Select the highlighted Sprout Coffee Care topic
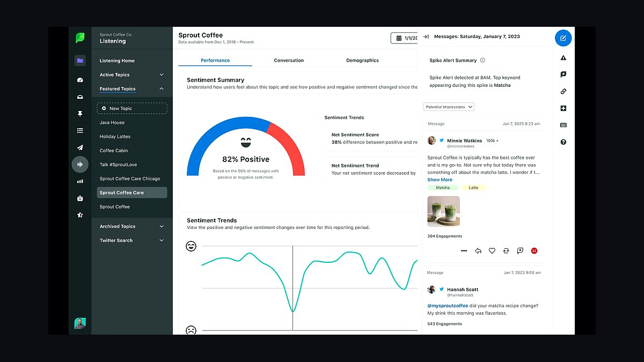The height and width of the screenshot is (362, 644). click(x=132, y=193)
